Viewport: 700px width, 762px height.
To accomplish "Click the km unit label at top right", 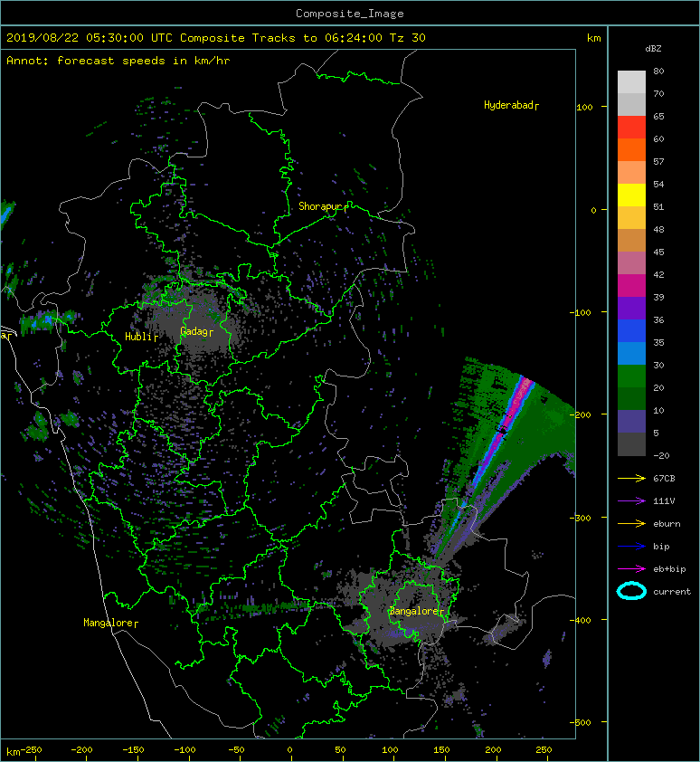I will point(593,38).
